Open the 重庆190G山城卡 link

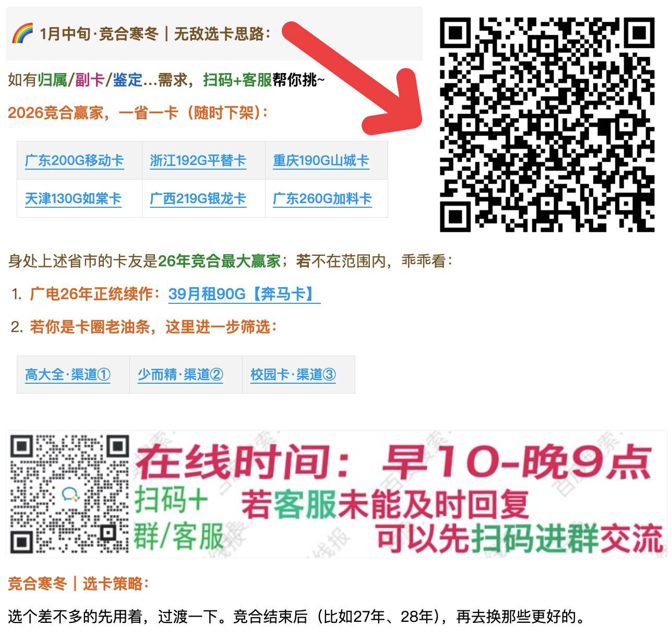tap(321, 160)
